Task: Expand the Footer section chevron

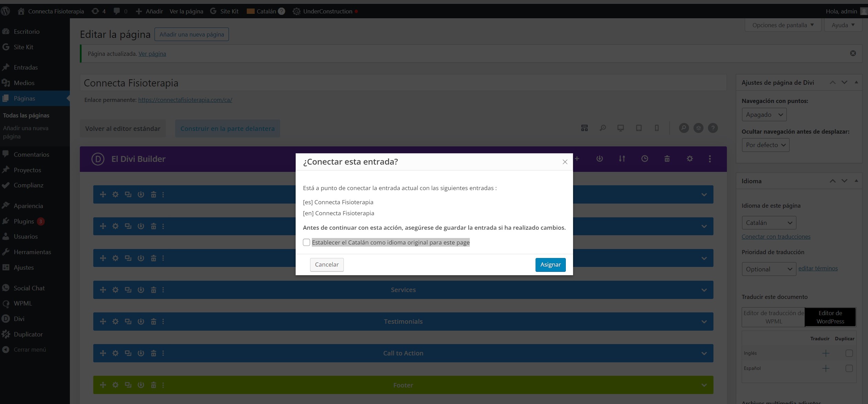Action: point(704,385)
